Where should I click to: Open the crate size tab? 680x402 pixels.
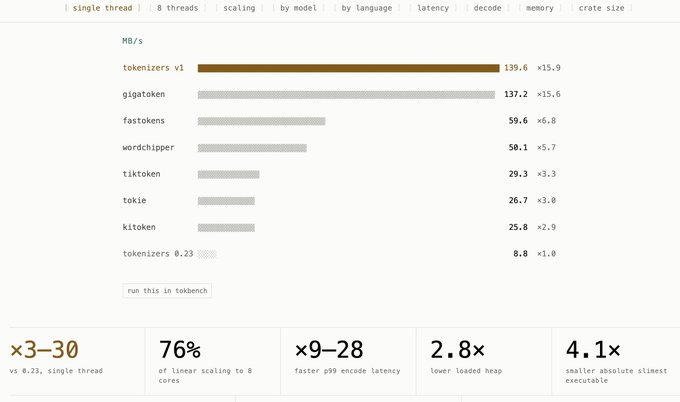[602, 8]
